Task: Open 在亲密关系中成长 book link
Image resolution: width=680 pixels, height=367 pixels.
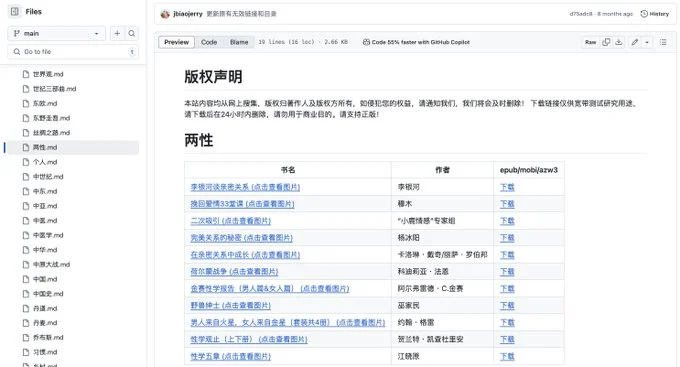Action: [x=245, y=255]
